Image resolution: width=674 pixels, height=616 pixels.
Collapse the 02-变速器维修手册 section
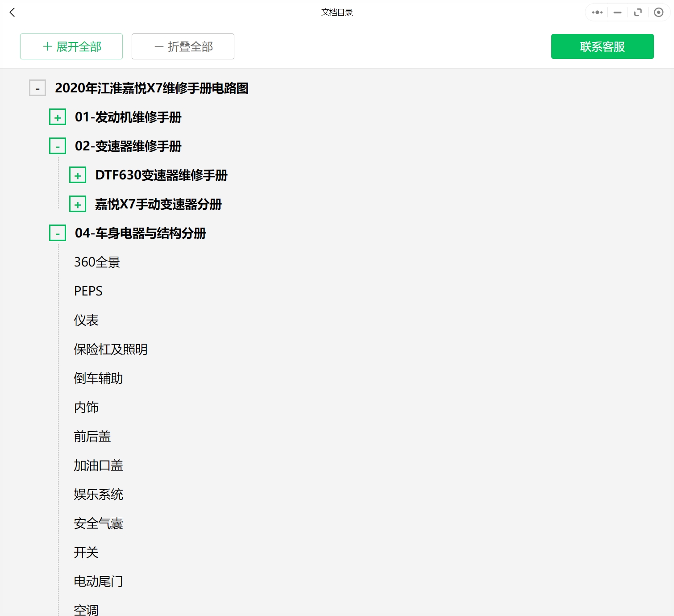(x=57, y=146)
